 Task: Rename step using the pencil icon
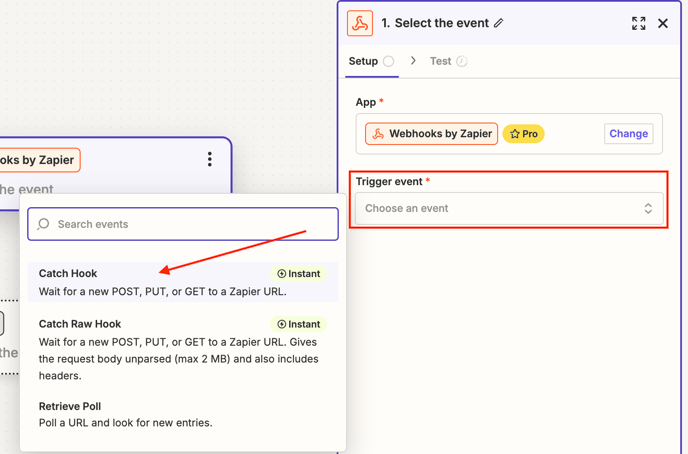coord(498,23)
